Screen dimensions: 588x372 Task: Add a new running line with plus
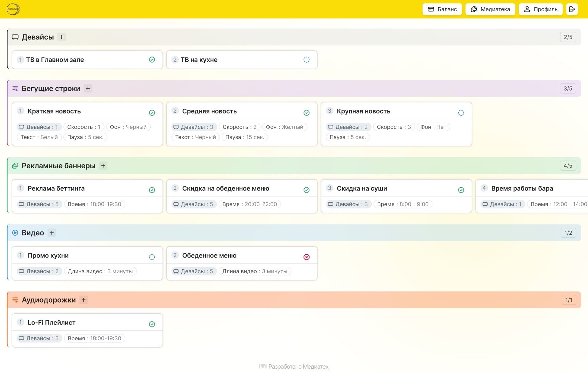point(88,88)
